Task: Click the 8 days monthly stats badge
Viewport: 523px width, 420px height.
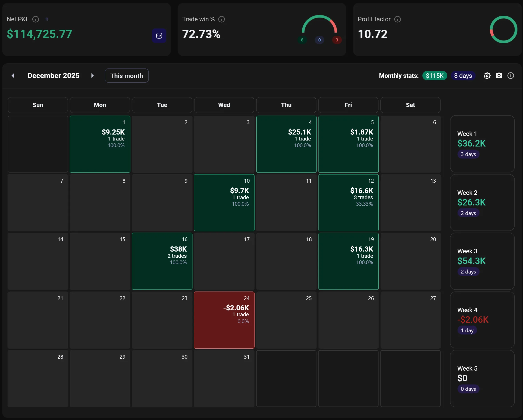Action: 463,76
